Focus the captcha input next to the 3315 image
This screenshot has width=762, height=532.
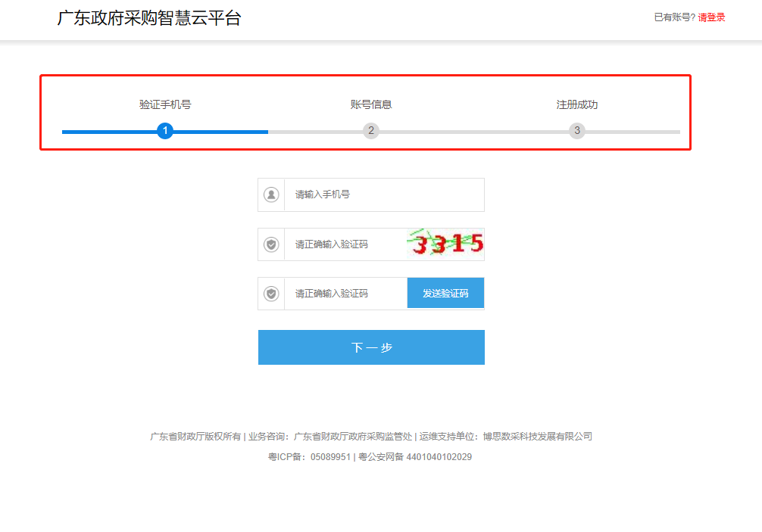(345, 244)
